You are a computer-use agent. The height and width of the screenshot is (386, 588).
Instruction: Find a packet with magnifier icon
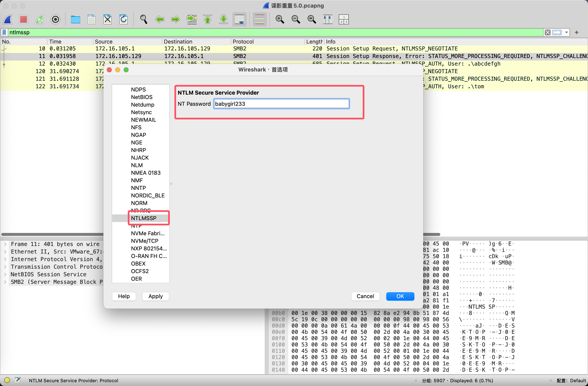(x=144, y=19)
